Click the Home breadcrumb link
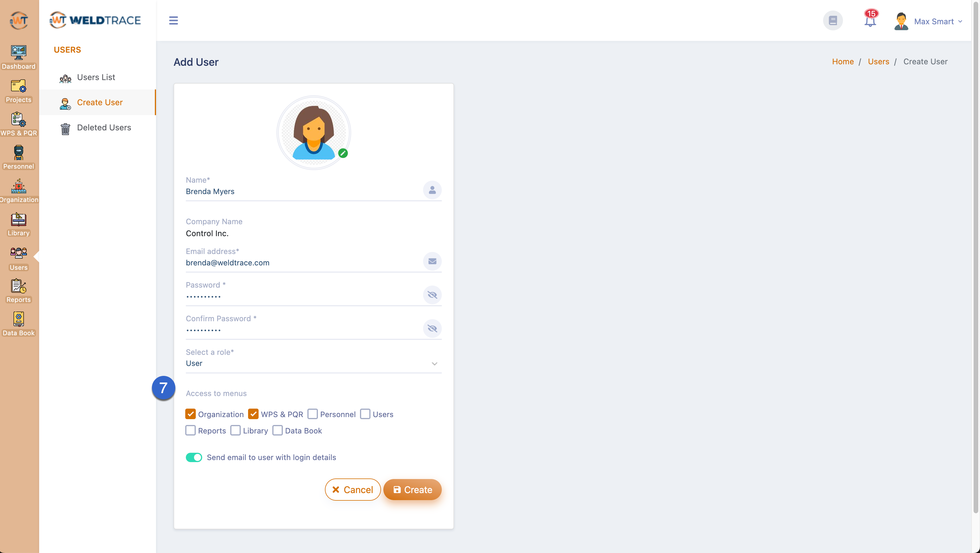 843,62
